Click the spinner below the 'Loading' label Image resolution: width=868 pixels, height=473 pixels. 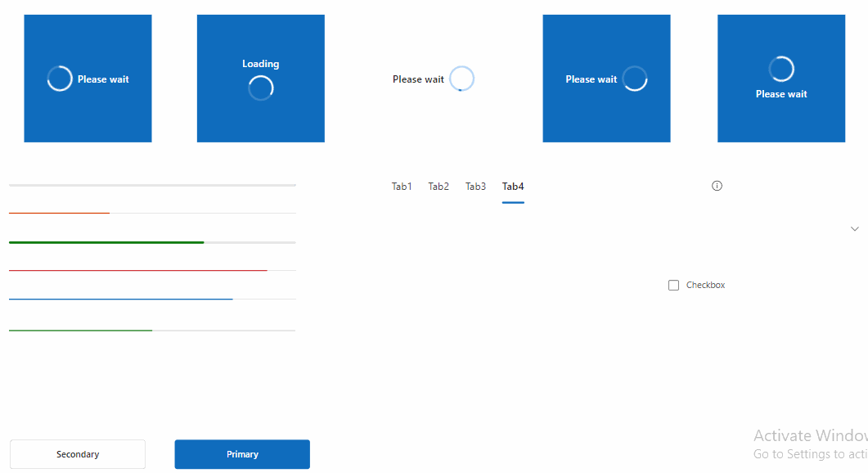(x=260, y=88)
